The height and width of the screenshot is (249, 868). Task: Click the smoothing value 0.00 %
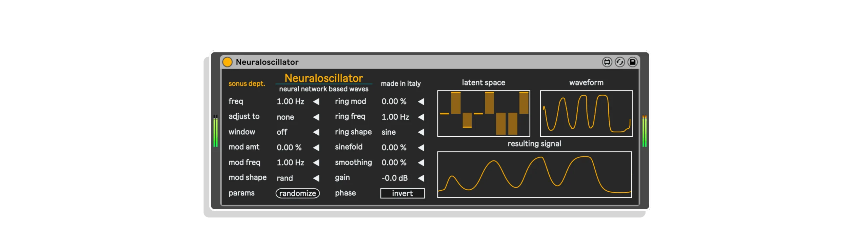coord(394,162)
